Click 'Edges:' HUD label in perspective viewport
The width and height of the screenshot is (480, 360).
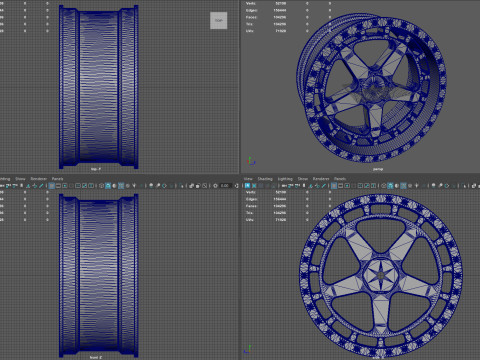point(251,10)
